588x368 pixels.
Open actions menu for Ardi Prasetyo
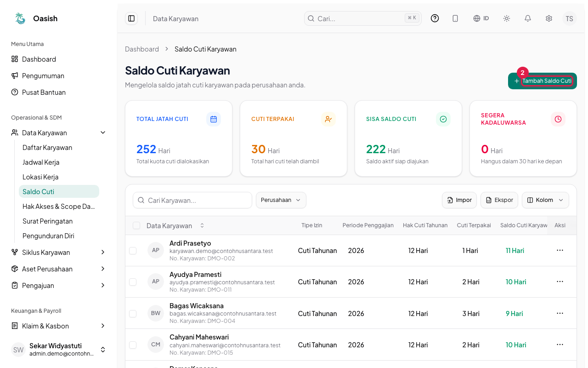(x=560, y=250)
